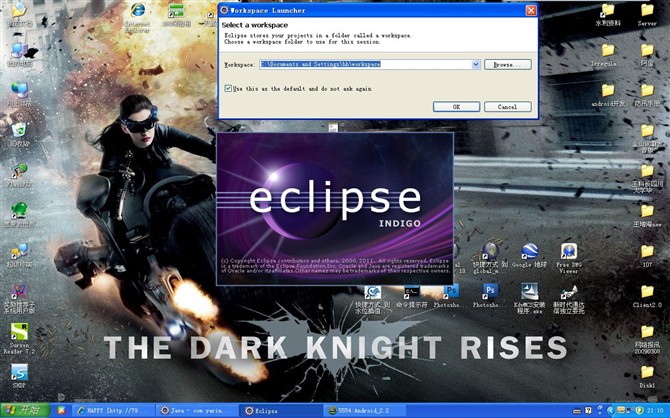This screenshot has height=418, width=670.
Task: Expand the Workspace path dropdown
Action: pos(476,65)
